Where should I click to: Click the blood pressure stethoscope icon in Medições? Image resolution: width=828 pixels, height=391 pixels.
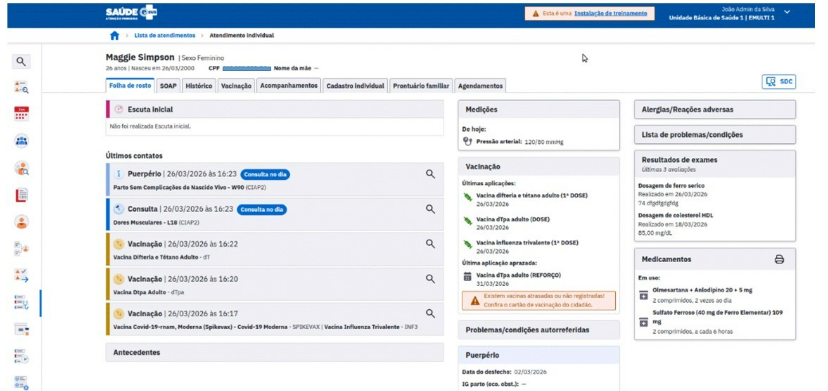[x=467, y=141]
